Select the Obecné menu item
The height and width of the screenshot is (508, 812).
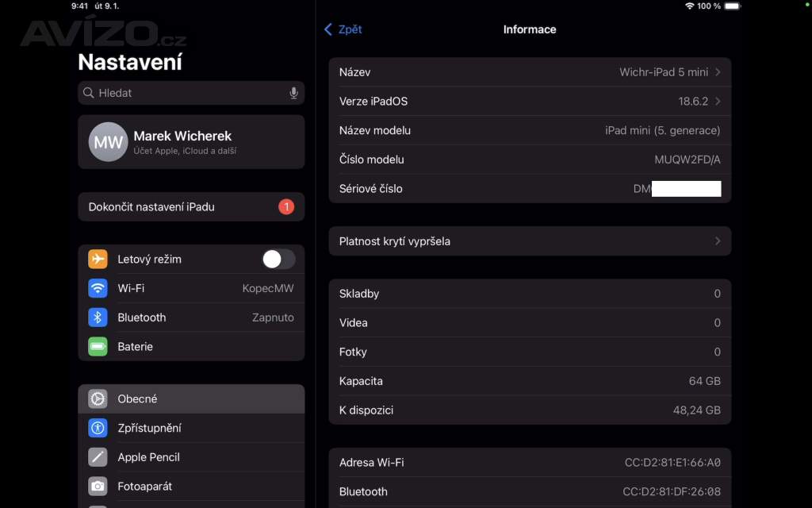[191, 398]
